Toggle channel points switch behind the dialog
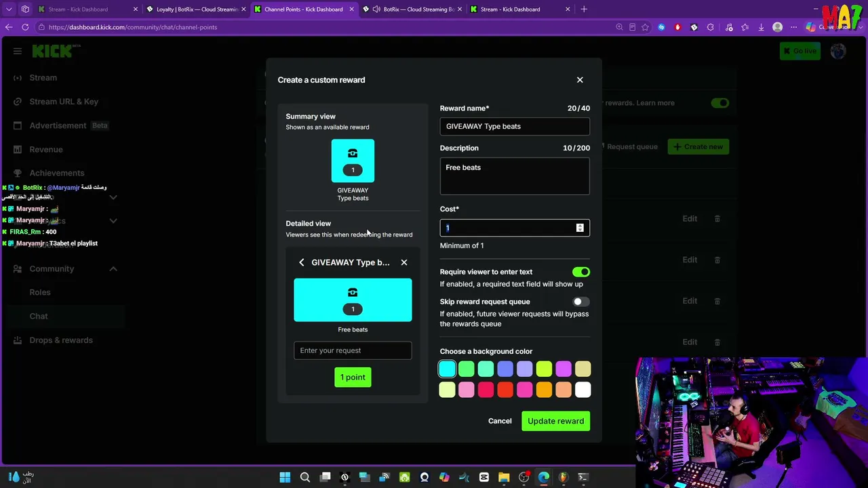The height and width of the screenshot is (488, 868). coord(719,103)
